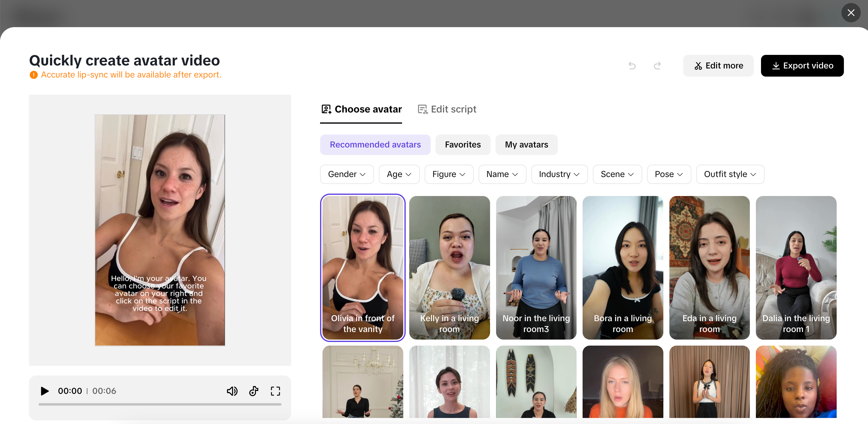Click the lip-sync availability notice text
This screenshot has height=424, width=868.
coord(131,75)
